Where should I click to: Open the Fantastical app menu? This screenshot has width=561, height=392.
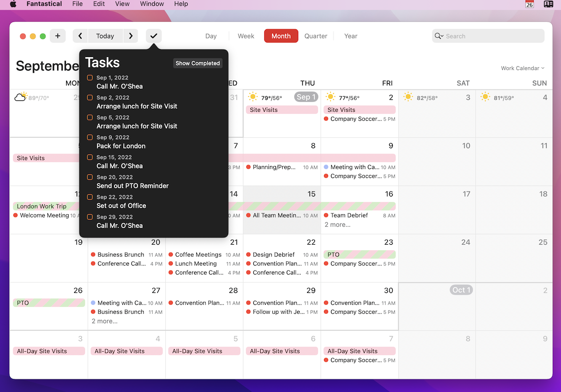click(x=44, y=4)
